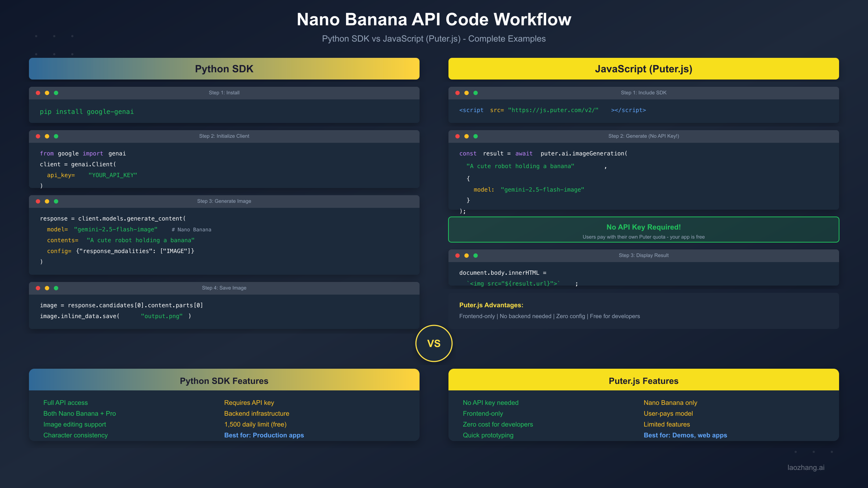The height and width of the screenshot is (488, 868).
Task: Click the green dot on the Generate Image window
Action: pyautogui.click(x=56, y=201)
